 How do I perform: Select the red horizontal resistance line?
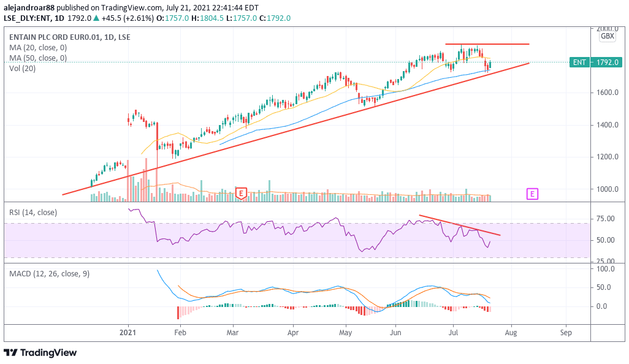pyautogui.click(x=487, y=44)
